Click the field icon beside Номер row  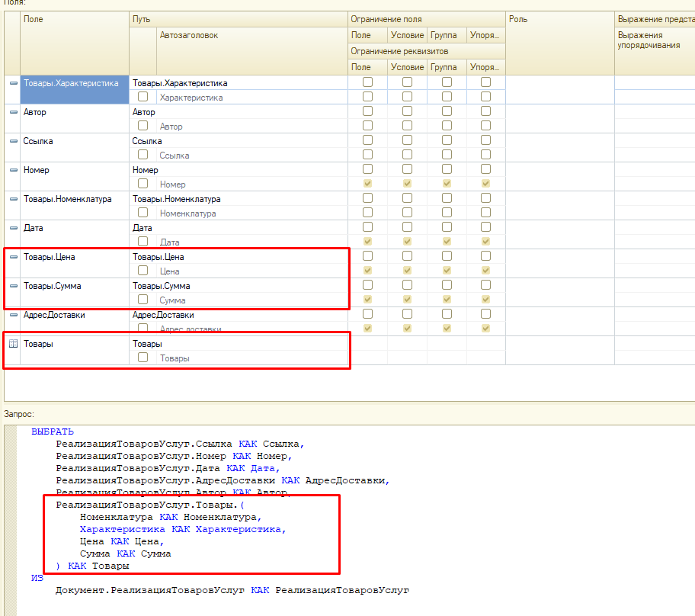[x=13, y=170]
